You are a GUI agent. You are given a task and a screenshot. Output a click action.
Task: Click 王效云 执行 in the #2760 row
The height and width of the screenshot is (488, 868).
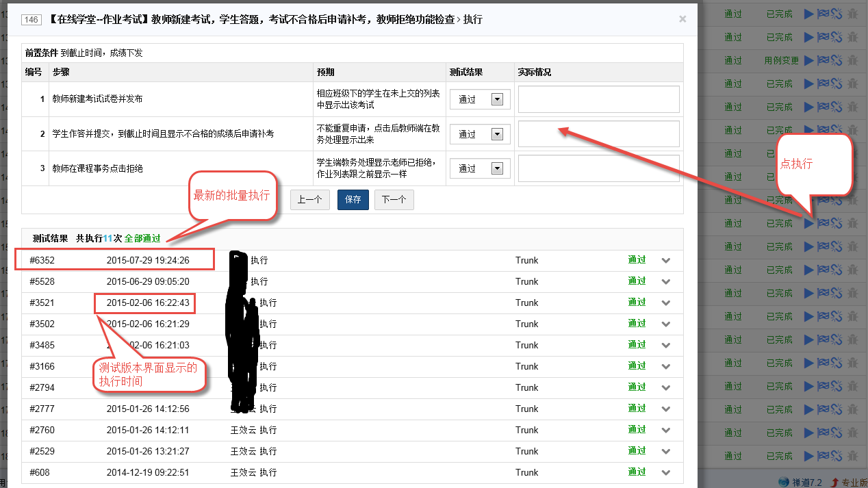coord(254,430)
